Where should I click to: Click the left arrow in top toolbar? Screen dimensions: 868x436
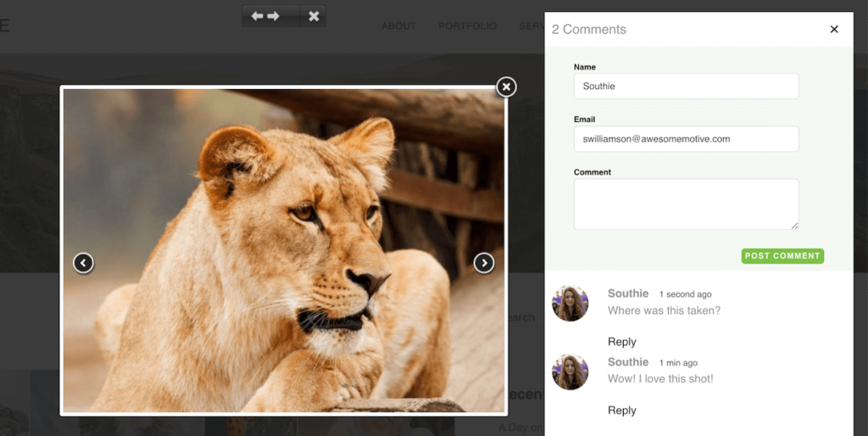[x=257, y=16]
